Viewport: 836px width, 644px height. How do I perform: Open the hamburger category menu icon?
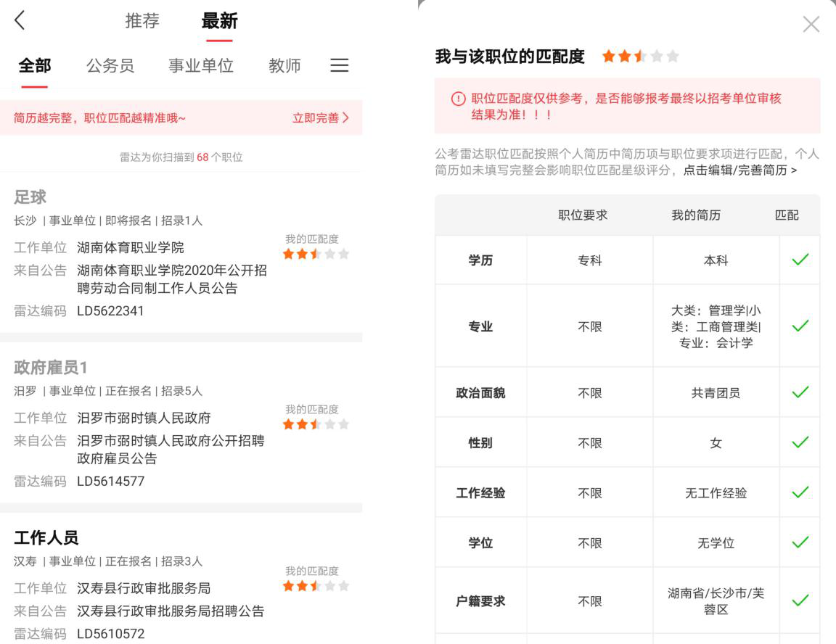(x=339, y=65)
